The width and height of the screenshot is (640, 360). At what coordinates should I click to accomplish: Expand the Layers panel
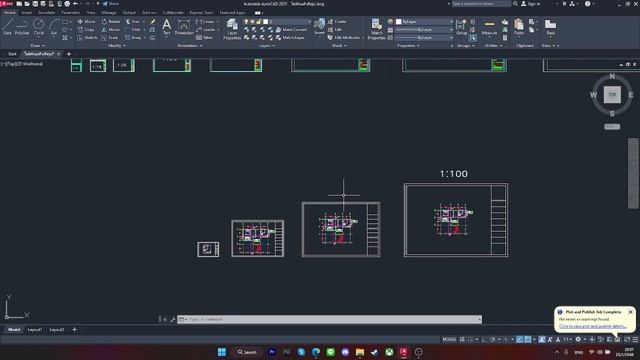pyautogui.click(x=267, y=46)
